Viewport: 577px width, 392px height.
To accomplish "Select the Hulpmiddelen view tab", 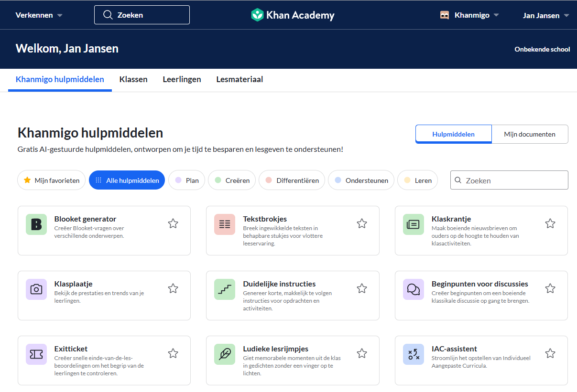I will click(x=454, y=134).
